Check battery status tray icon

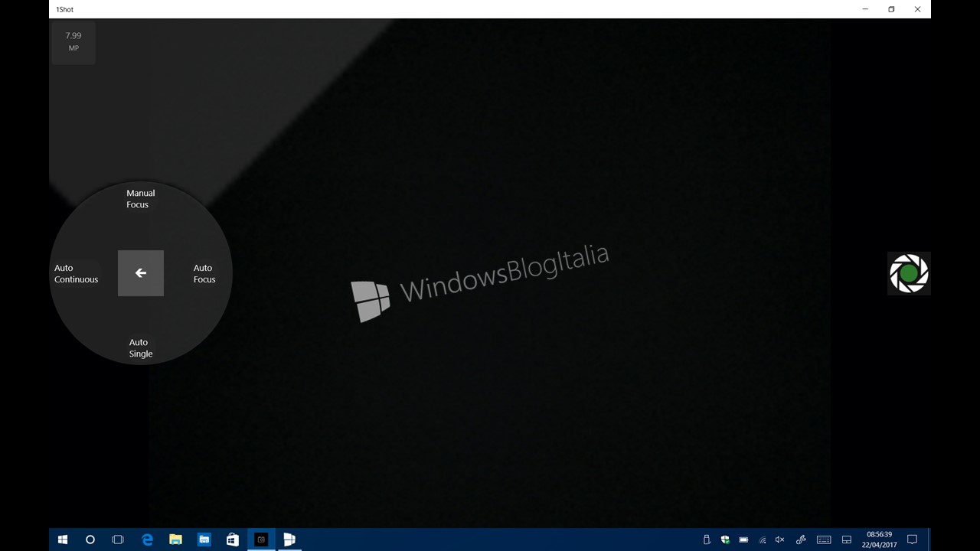click(x=743, y=540)
